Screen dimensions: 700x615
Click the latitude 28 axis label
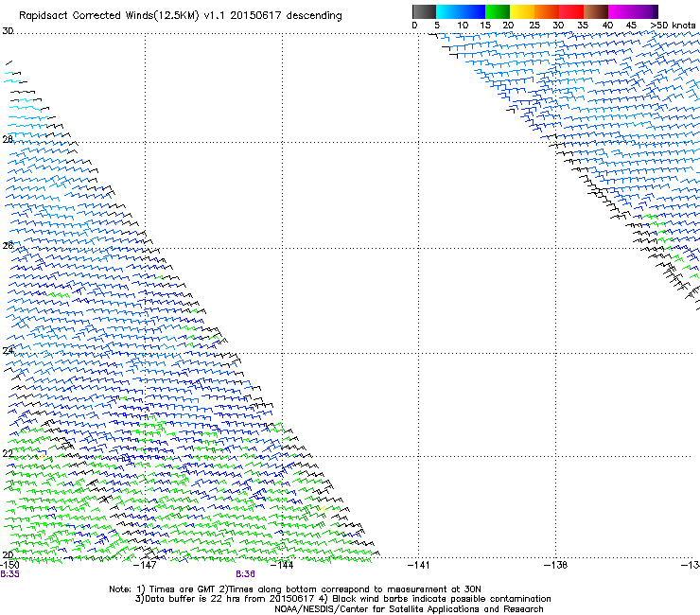(8, 139)
